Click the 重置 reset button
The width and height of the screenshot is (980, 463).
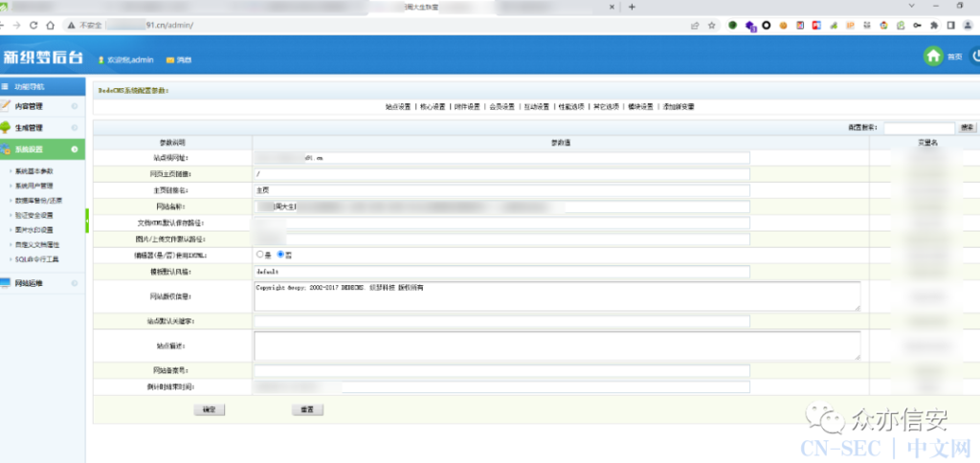click(307, 409)
